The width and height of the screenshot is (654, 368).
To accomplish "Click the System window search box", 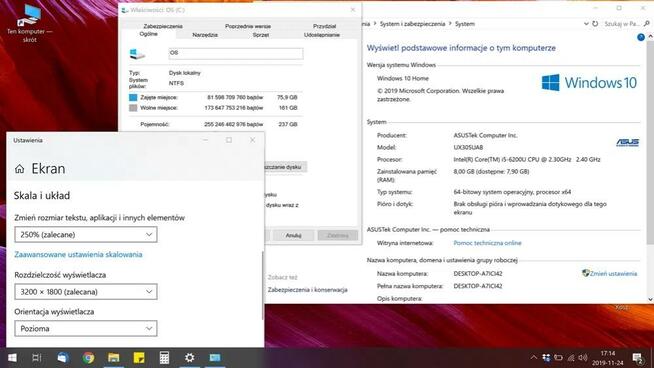I will 621,24.
